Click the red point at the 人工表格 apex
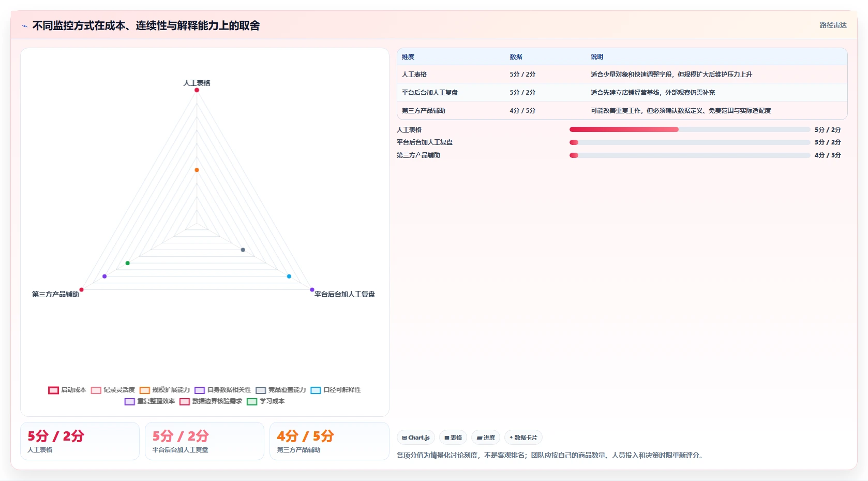Image resolution: width=868 pixels, height=481 pixels. click(197, 90)
